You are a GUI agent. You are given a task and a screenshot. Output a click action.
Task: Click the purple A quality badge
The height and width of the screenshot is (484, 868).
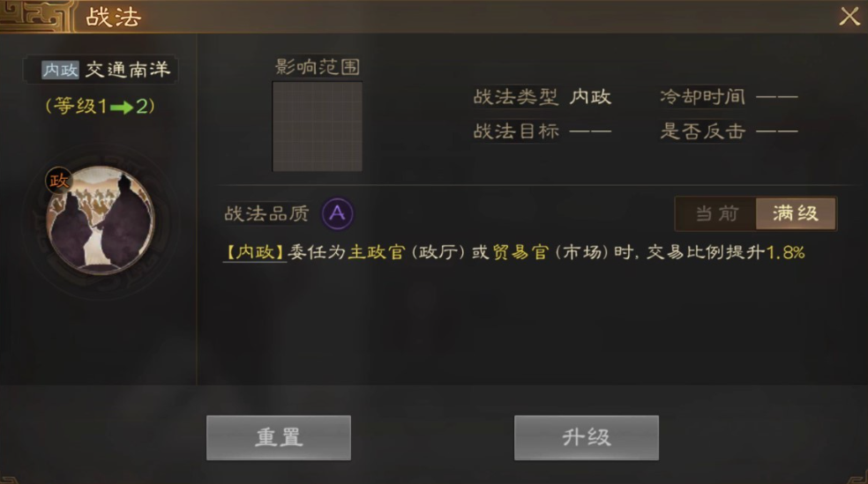click(338, 213)
